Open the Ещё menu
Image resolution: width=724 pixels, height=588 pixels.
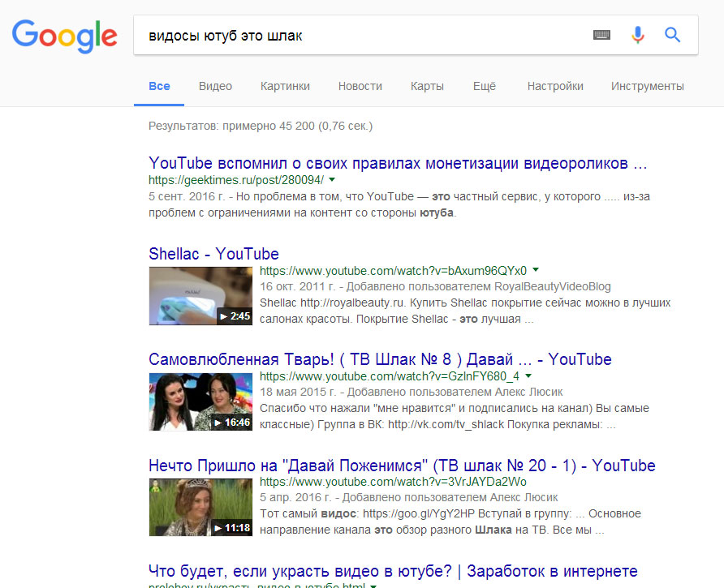[x=485, y=86]
